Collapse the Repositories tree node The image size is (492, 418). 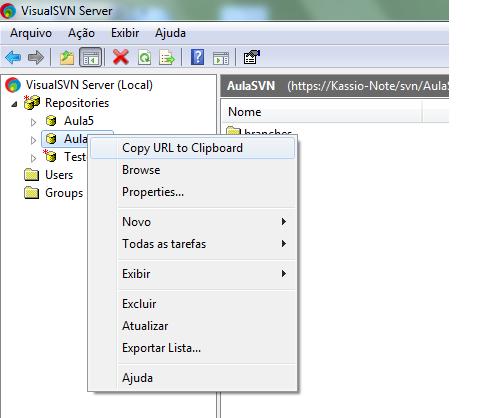[x=14, y=105]
